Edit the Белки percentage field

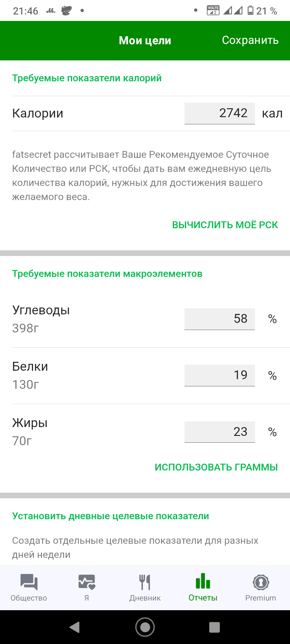[220, 375]
